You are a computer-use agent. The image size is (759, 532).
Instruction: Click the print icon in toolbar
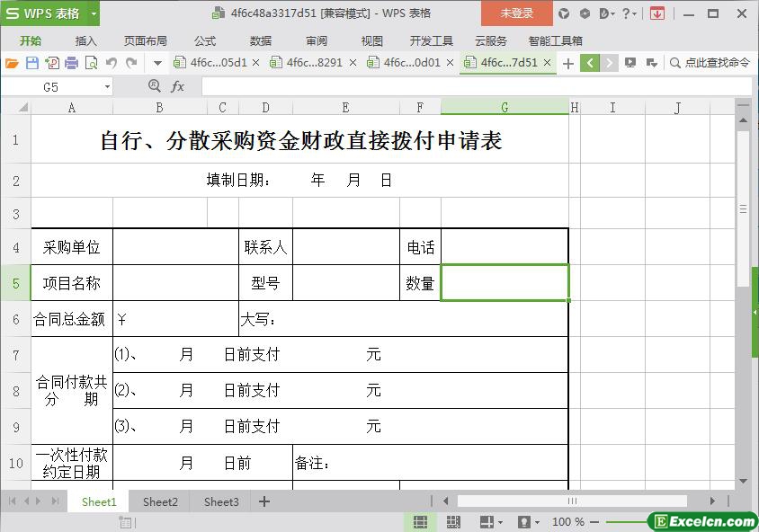pyautogui.click(x=71, y=63)
